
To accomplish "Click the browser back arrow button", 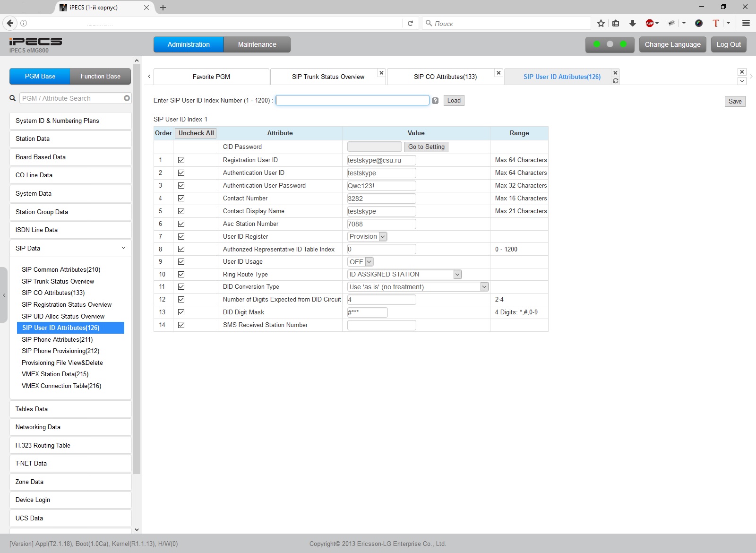I will tap(10, 23).
